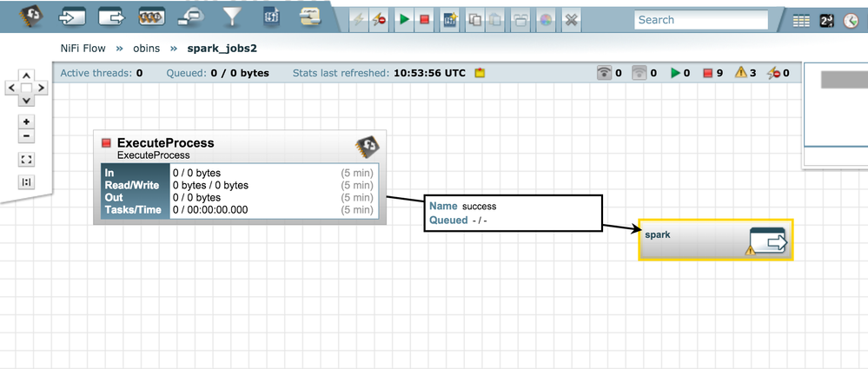Click the Tasks/Time stats row

point(240,209)
